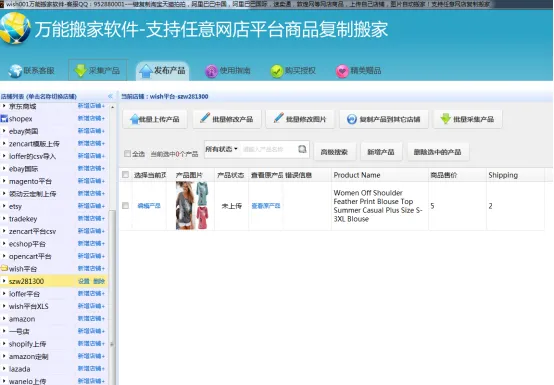This screenshot has height=385, width=554.
Task: Open the 查看原产品 link
Action: pyautogui.click(x=266, y=206)
